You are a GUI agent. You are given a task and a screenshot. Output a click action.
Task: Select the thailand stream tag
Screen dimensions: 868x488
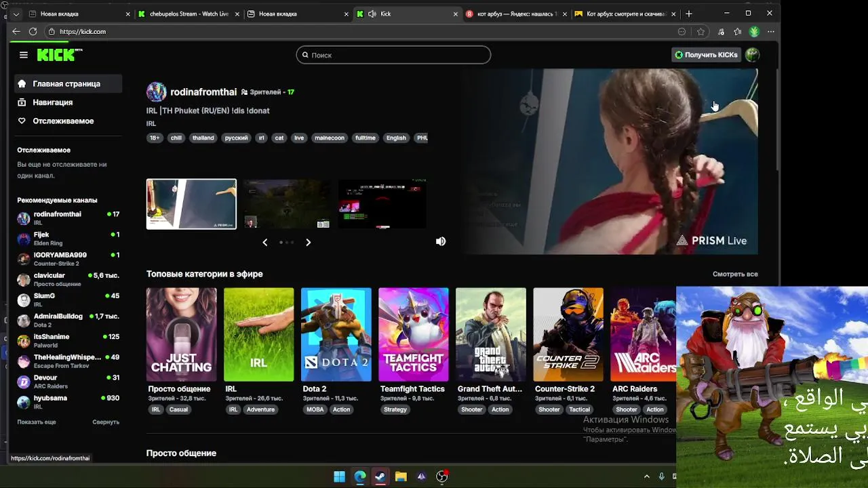tap(203, 138)
